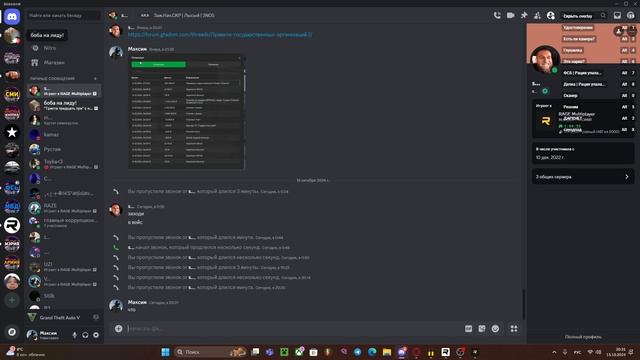640x360 pixels.
Task: Open DM with 'боба на лиду!'
Action: [x=64, y=105]
